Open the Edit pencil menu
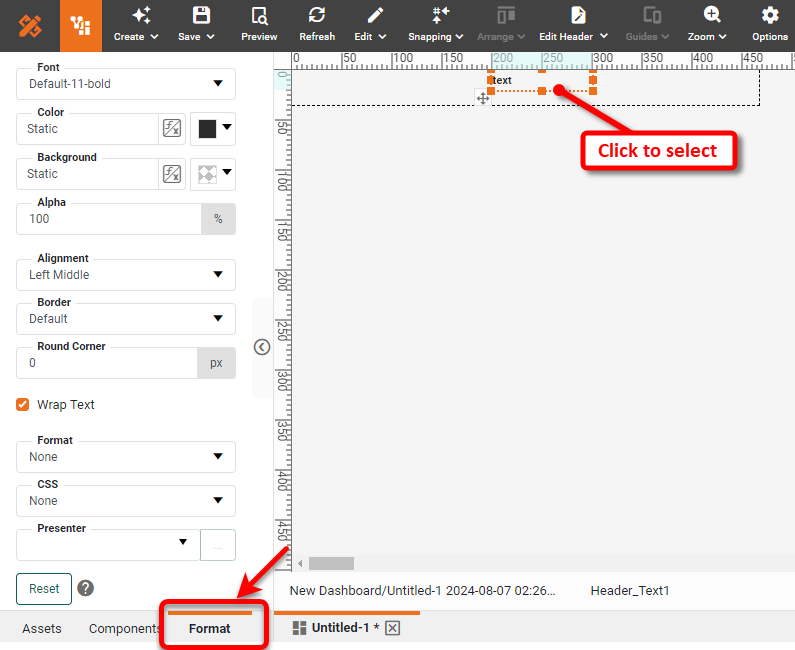The width and height of the screenshot is (795, 650). click(x=370, y=24)
